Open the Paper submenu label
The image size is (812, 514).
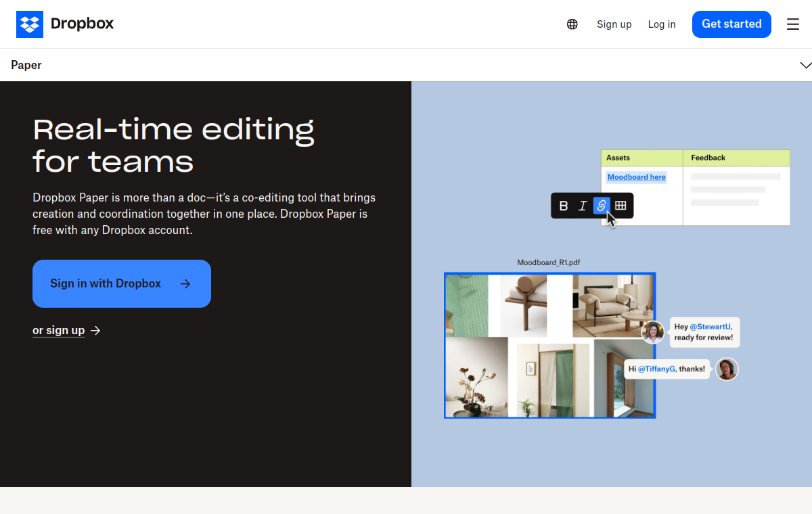pos(26,65)
